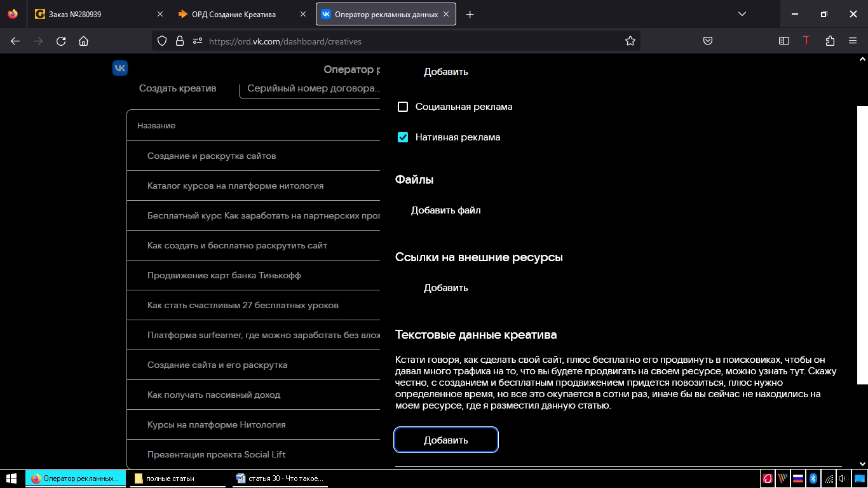Switch to the 'Заказ №280939' tab
Image resolution: width=868 pixels, height=488 pixels.
click(x=98, y=14)
